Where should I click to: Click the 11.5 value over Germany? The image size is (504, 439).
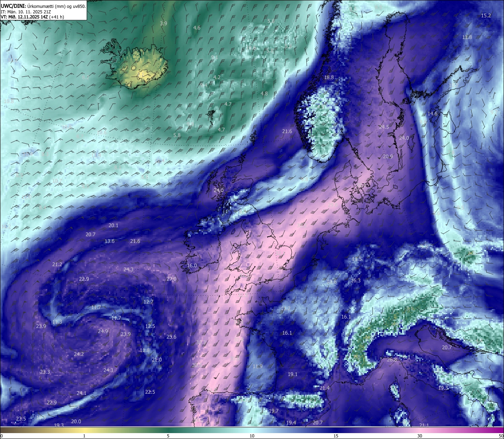[357, 259]
